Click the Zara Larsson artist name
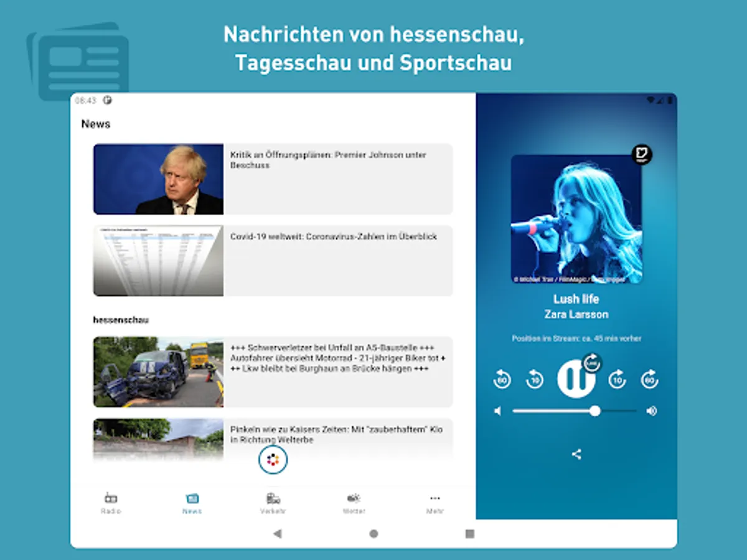 click(x=576, y=314)
